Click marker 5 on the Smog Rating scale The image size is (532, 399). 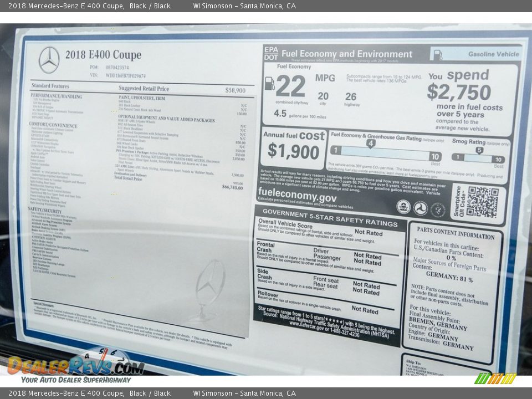[479, 150]
